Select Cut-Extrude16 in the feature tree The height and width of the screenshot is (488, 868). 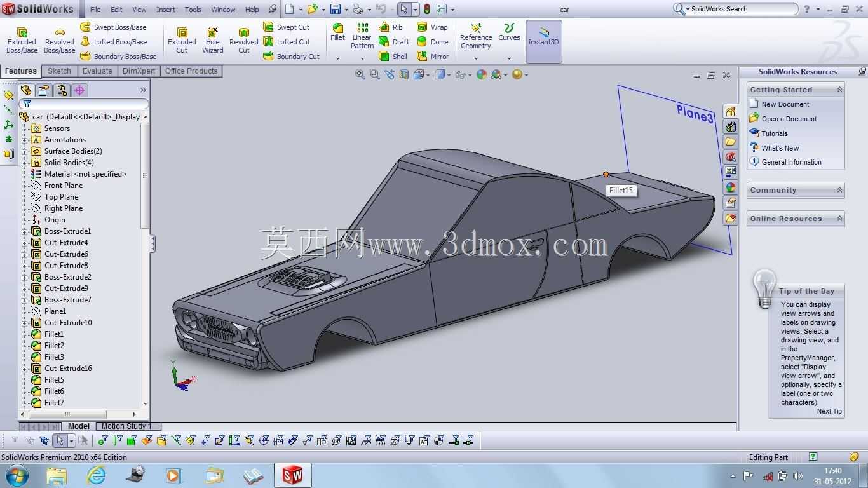[68, 369]
